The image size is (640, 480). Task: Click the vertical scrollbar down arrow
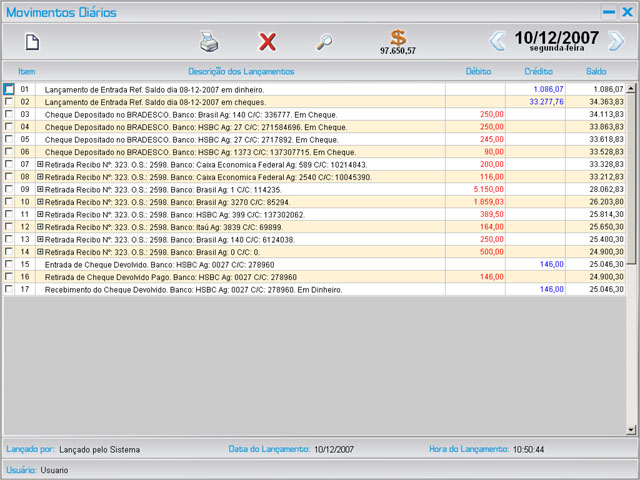(x=631, y=429)
